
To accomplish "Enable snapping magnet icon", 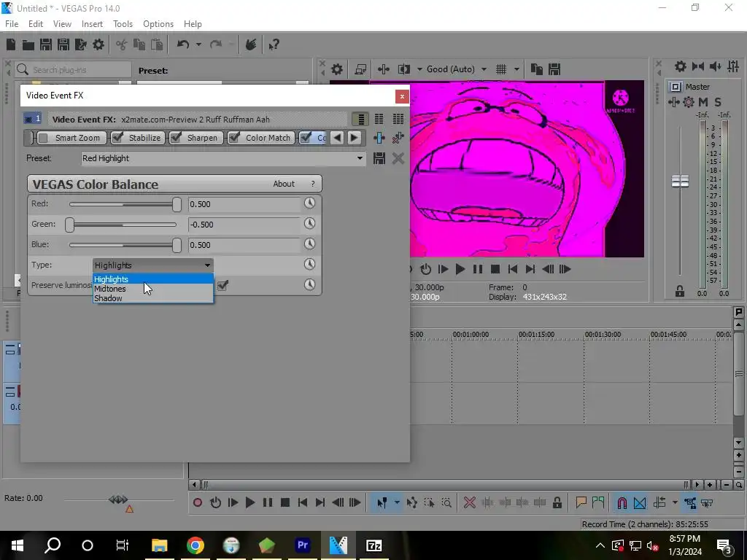I will pyautogui.click(x=622, y=502).
